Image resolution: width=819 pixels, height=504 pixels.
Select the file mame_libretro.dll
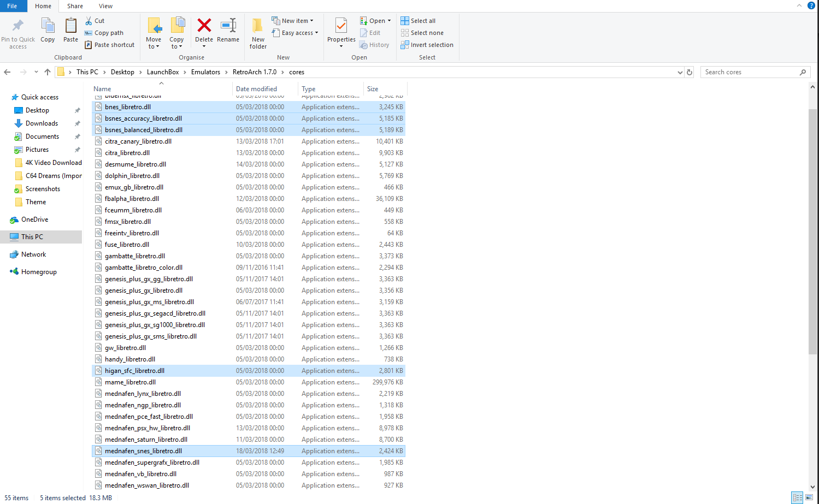click(x=249, y=382)
